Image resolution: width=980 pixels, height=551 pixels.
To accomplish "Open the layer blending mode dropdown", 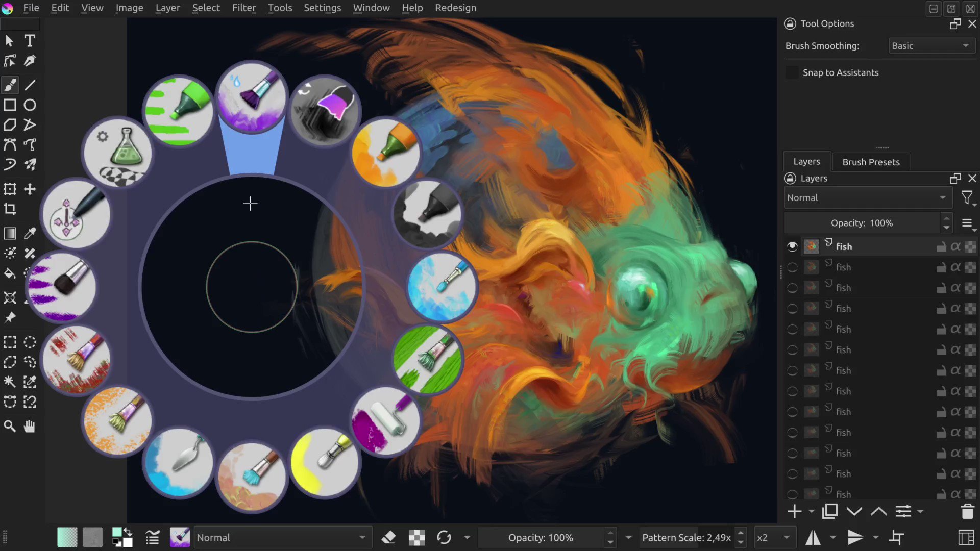I will 868,197.
